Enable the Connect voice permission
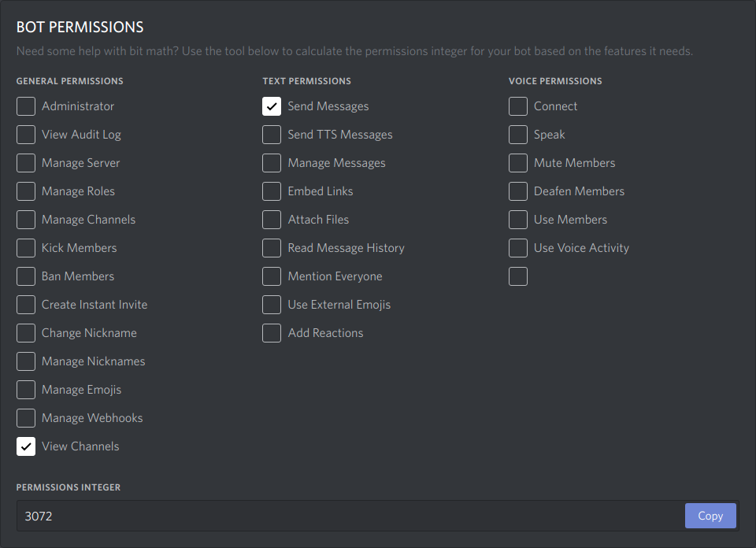Image resolution: width=756 pixels, height=548 pixels. 517,106
